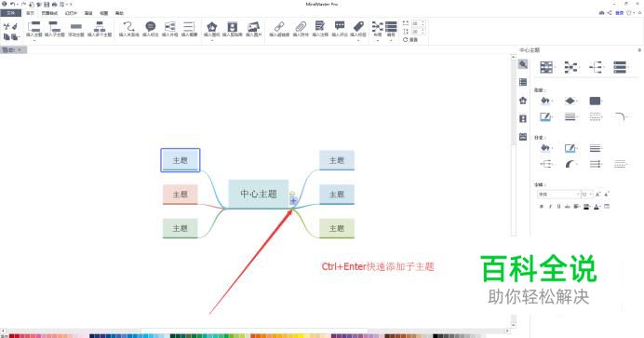The height and width of the screenshot is (338, 644).
Task: Click the Insert Hyperlink chain icon
Action: tap(279, 27)
